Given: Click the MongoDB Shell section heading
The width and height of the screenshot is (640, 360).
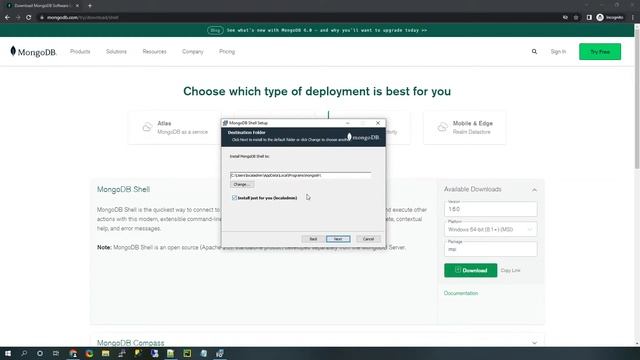Looking at the screenshot, I should tap(123, 189).
